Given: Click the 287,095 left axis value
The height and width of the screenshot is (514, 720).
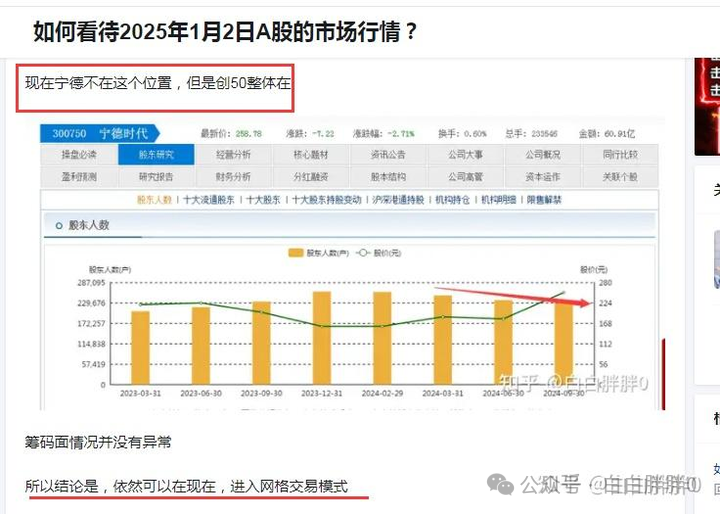Looking at the screenshot, I should coord(91,283).
